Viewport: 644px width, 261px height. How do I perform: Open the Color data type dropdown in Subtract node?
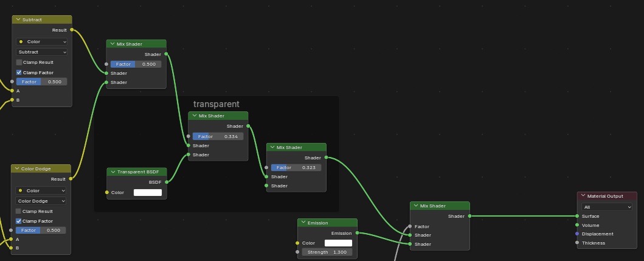(41, 41)
